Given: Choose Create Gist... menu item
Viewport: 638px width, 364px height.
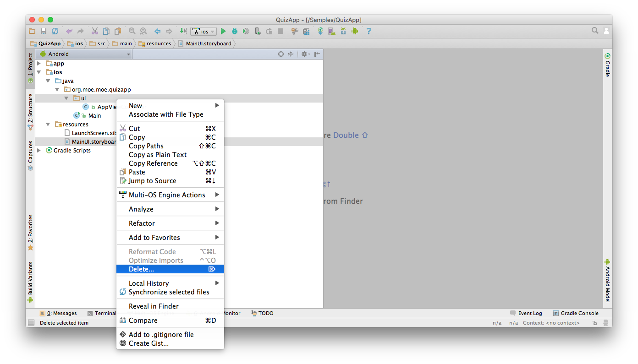Looking at the screenshot, I should [x=170, y=343].
